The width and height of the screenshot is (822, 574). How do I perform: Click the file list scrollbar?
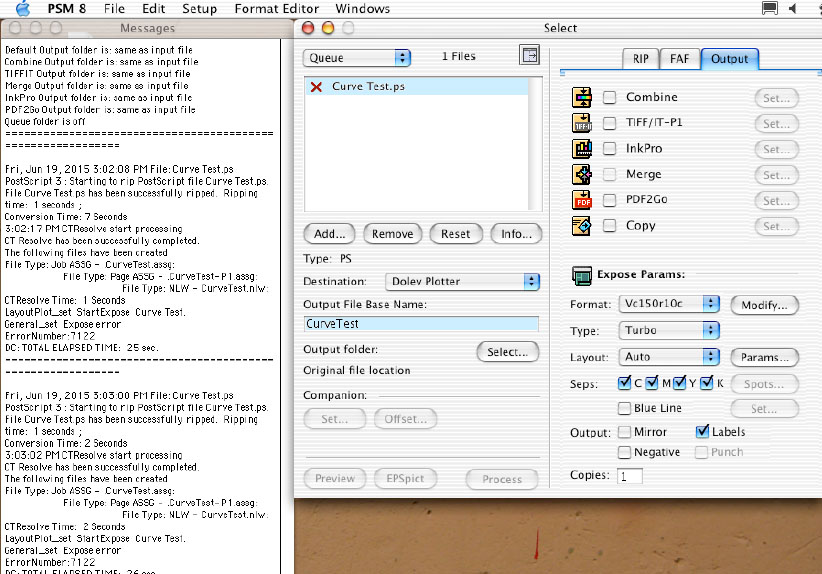click(x=535, y=144)
